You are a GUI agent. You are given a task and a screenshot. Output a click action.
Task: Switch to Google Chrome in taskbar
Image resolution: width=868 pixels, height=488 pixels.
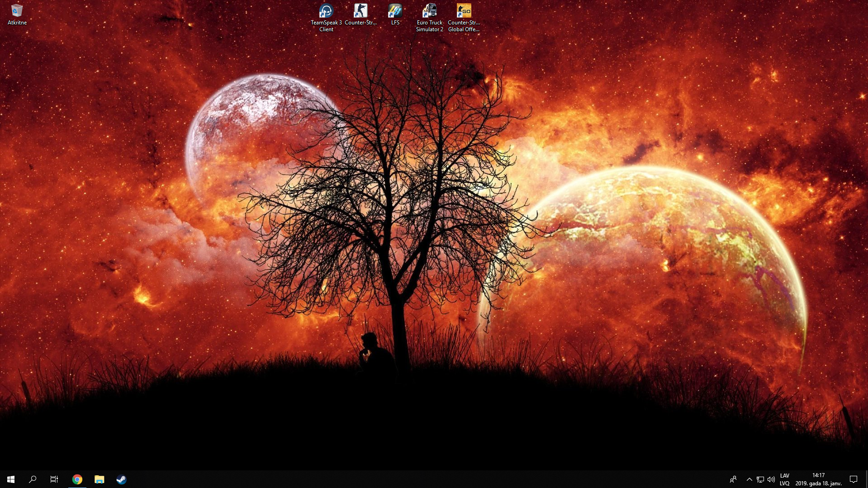pyautogui.click(x=77, y=479)
